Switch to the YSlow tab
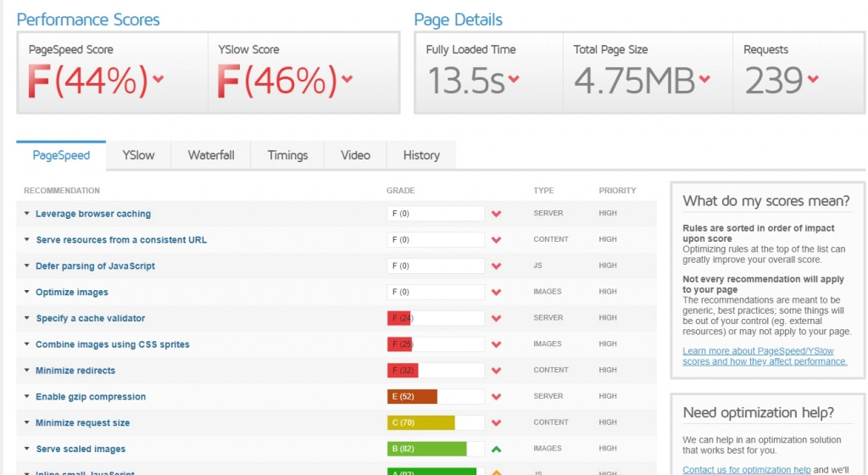Screen dimensions: 868x475 coord(138,155)
